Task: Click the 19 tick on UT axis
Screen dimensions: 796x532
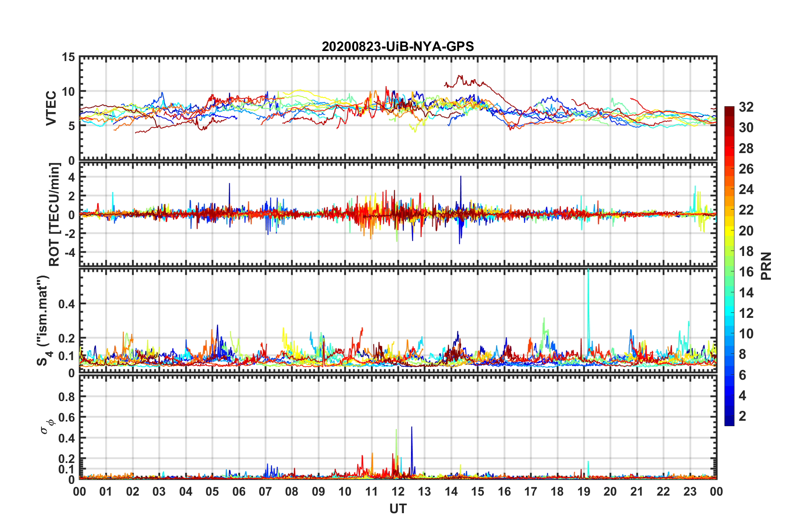Action: (584, 491)
